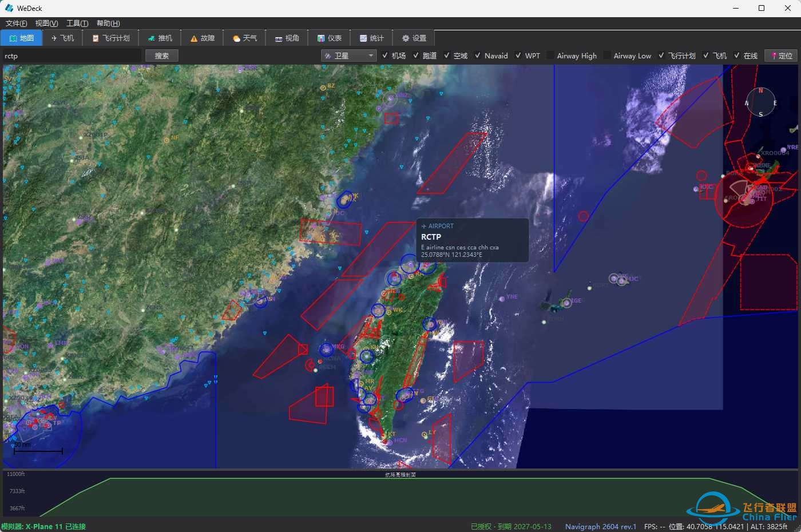Image resolution: width=801 pixels, height=532 pixels.
Task: Pick the YNE navaid marker on the map
Action: [502, 299]
